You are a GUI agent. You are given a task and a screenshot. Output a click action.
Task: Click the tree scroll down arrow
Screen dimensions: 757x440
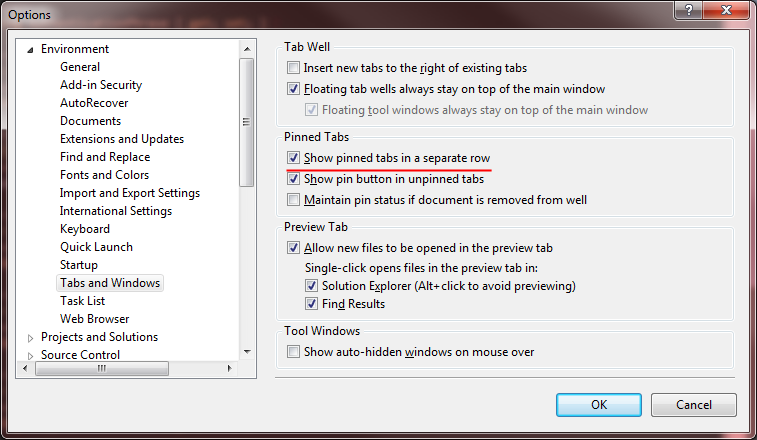(247, 352)
